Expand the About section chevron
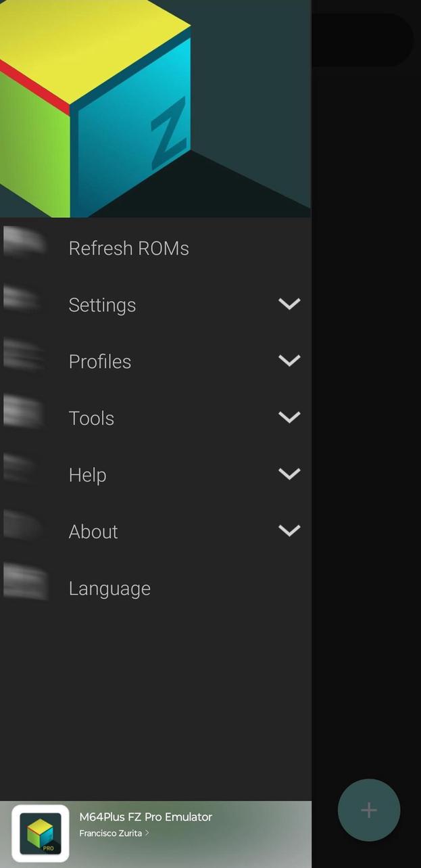This screenshot has width=421, height=868. (x=289, y=530)
